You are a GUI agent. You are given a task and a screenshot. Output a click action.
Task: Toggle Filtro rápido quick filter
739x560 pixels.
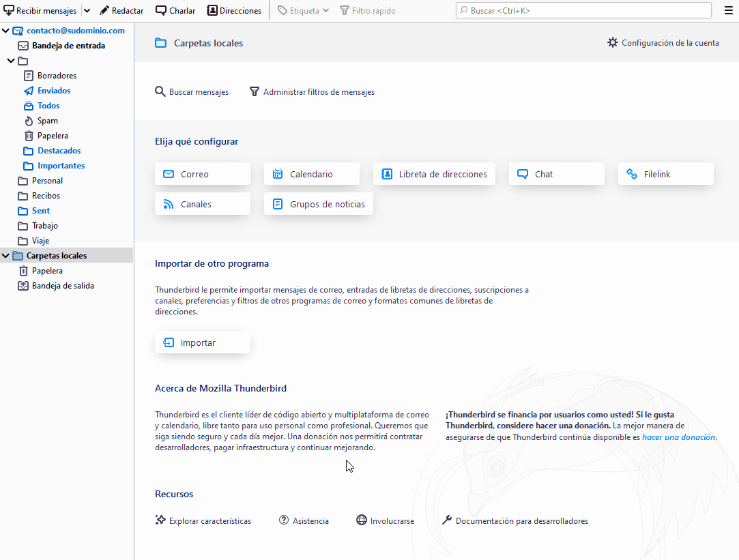point(368,10)
